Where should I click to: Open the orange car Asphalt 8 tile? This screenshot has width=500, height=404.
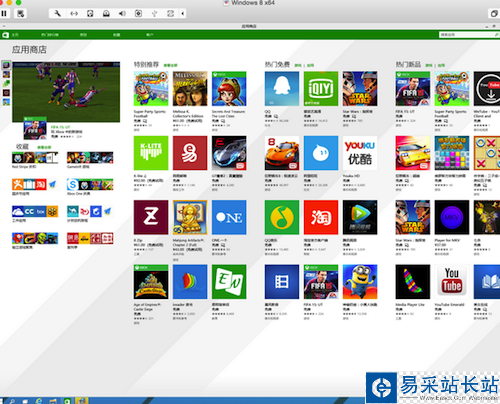coord(282,153)
